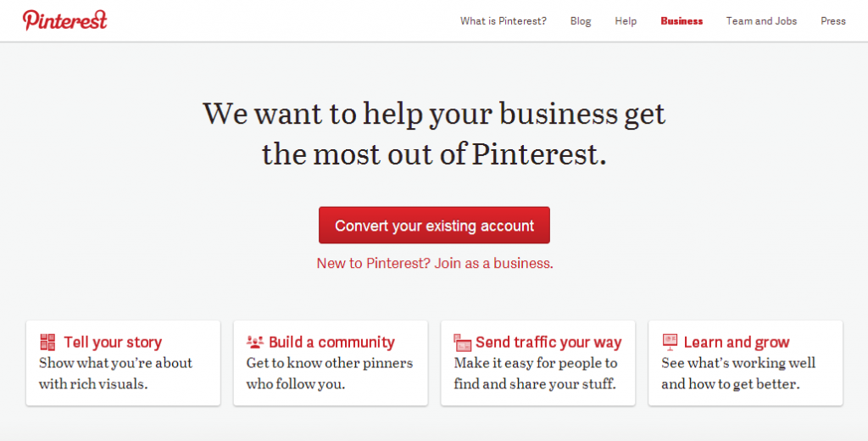The image size is (868, 441).
Task: Go to the Blog menu item
Action: [x=581, y=21]
